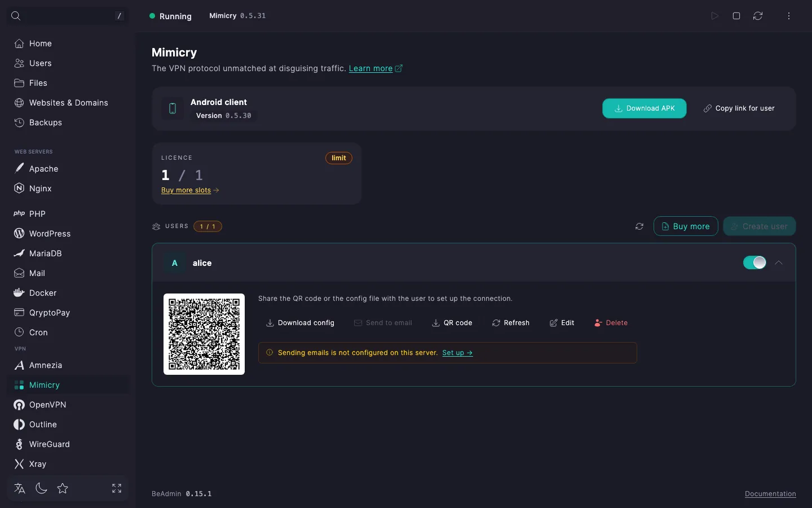812x508 pixels.
Task: Click the Mail envelope icon
Action: 19,273
